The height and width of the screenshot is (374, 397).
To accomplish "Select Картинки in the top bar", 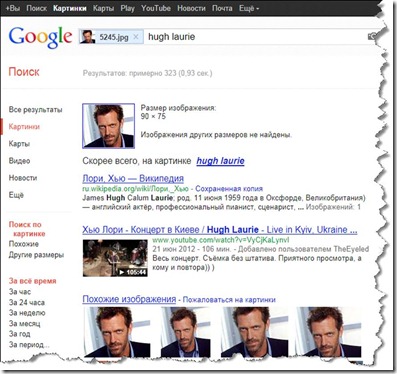I will [70, 8].
